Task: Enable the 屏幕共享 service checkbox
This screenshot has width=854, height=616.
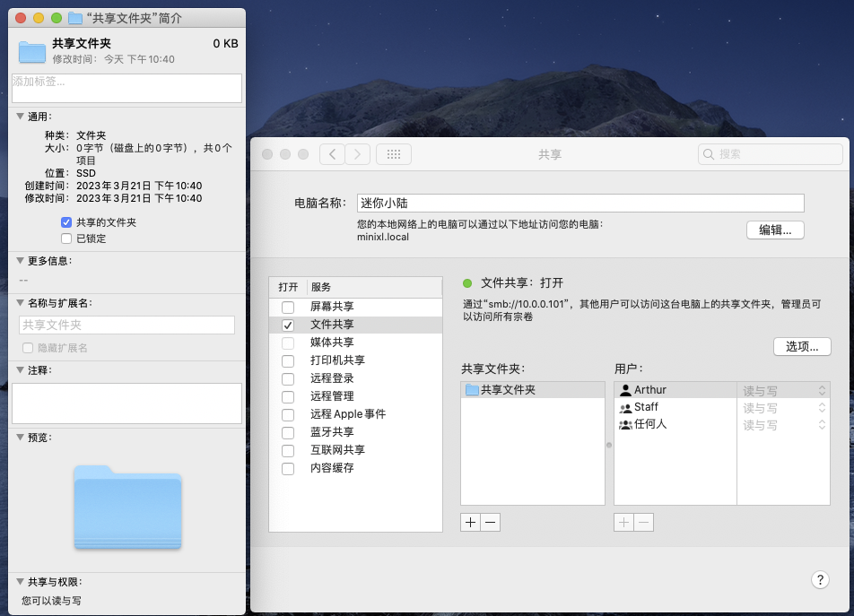Action: click(x=288, y=307)
